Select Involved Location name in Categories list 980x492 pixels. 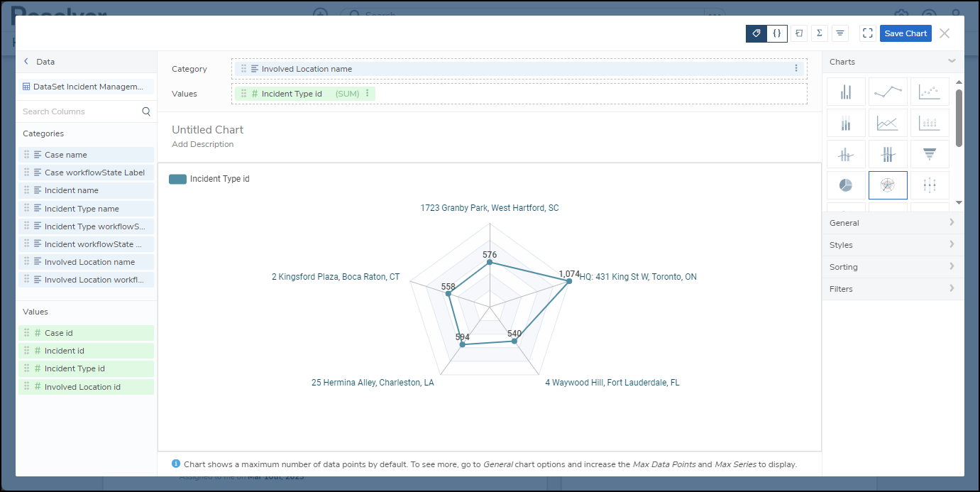pos(86,262)
